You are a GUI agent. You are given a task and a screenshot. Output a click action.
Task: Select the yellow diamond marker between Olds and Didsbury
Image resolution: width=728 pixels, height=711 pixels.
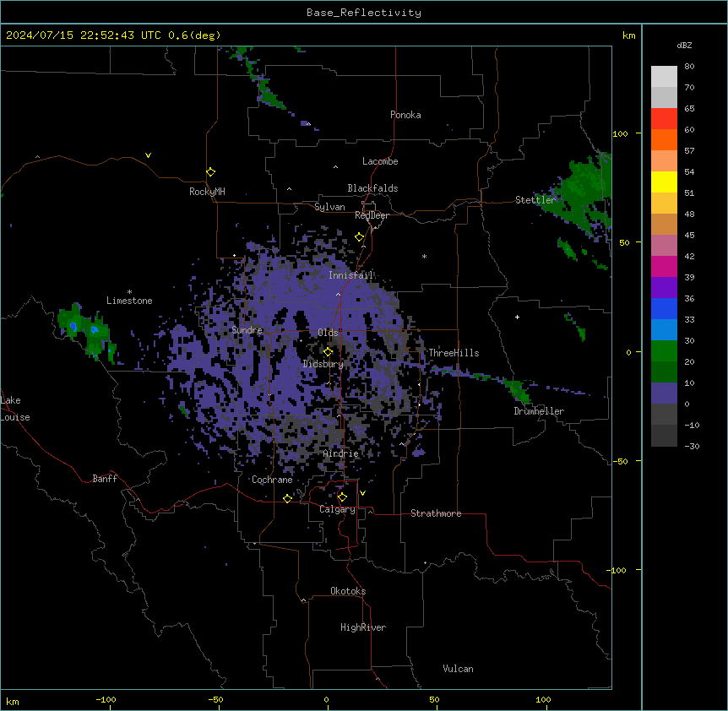coord(328,352)
